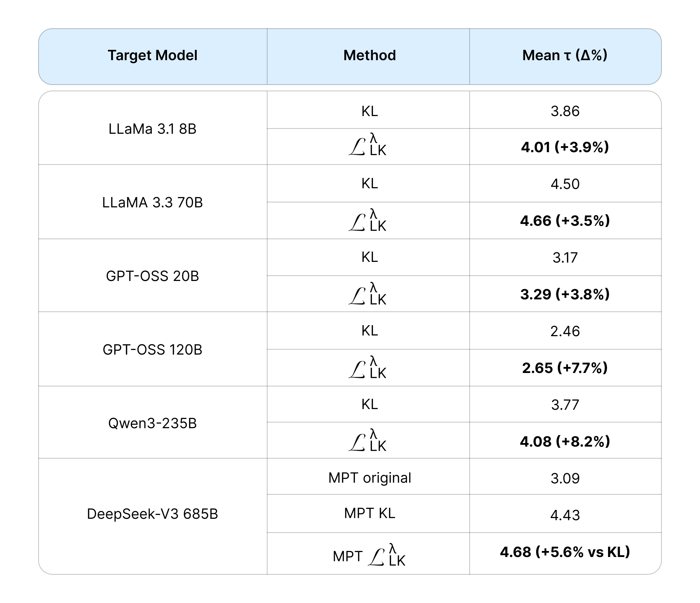Select the 4.08 (+8.2%) result
Screen dimensions: 700x603
[565, 442]
